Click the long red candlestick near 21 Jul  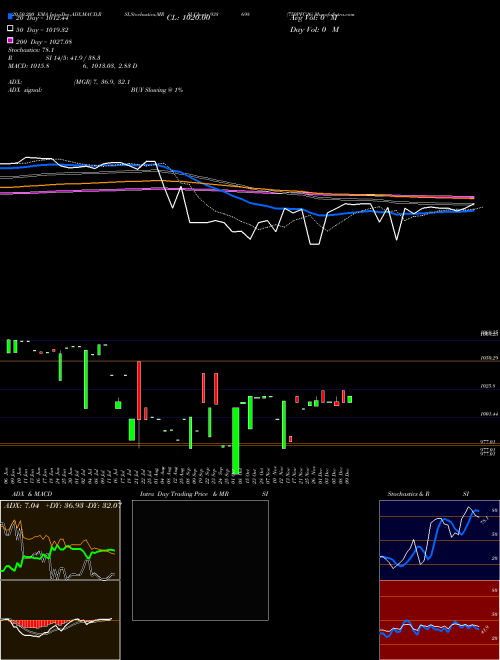click(139, 391)
